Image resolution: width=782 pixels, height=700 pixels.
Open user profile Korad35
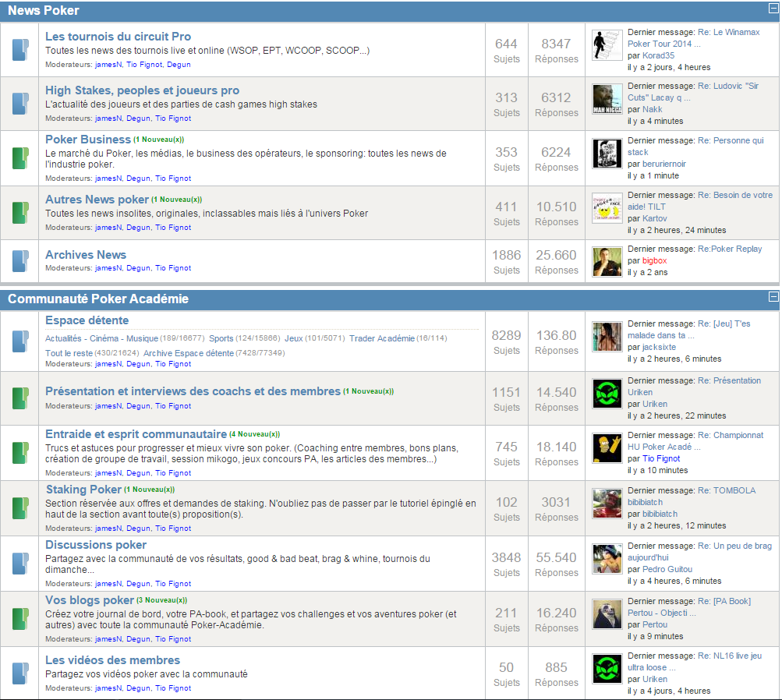pos(658,56)
